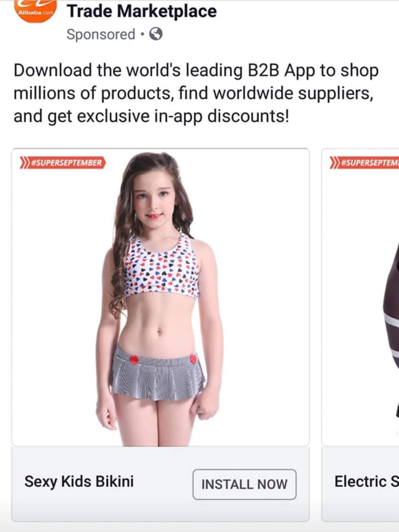
Task: Select the first carousel card's product title
Action: 79,482
